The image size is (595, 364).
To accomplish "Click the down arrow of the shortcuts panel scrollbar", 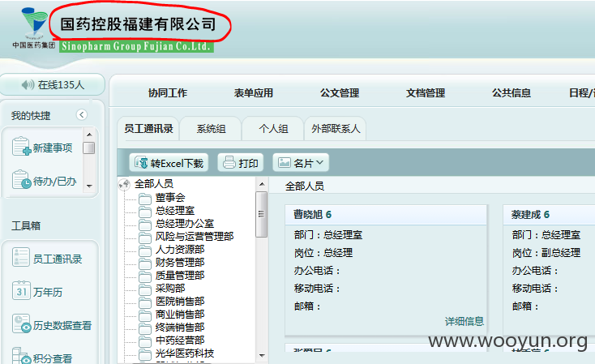I will click(x=89, y=186).
